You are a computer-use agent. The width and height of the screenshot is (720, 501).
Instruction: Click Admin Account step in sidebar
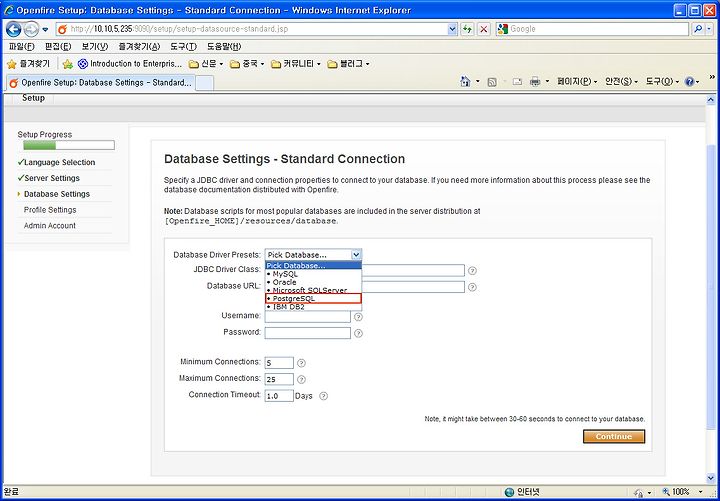tap(50, 225)
